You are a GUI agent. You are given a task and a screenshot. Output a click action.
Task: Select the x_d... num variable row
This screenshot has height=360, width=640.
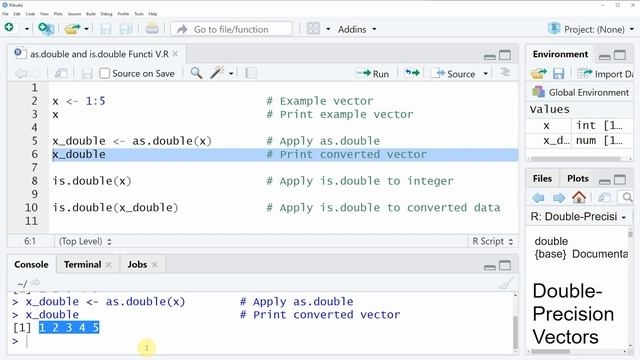(579, 140)
